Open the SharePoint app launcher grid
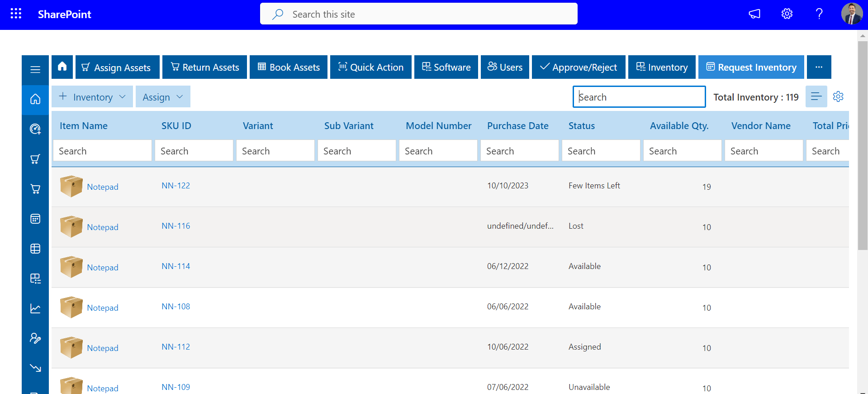 click(x=16, y=14)
